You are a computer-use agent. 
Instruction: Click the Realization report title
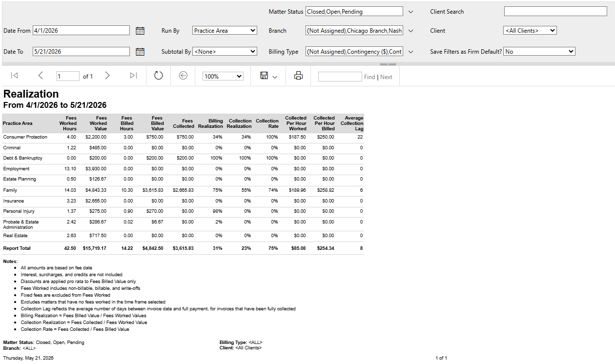coord(31,94)
